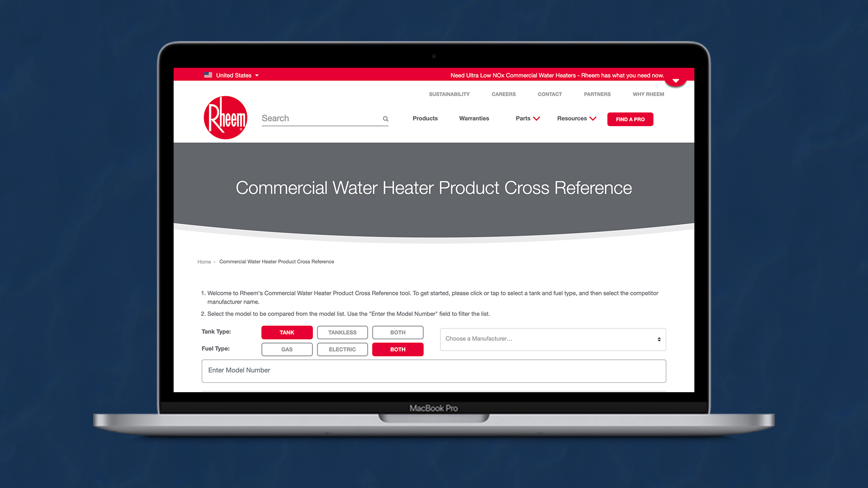Select the TANK type toggle button
Image resolution: width=868 pixels, height=488 pixels.
(x=287, y=332)
